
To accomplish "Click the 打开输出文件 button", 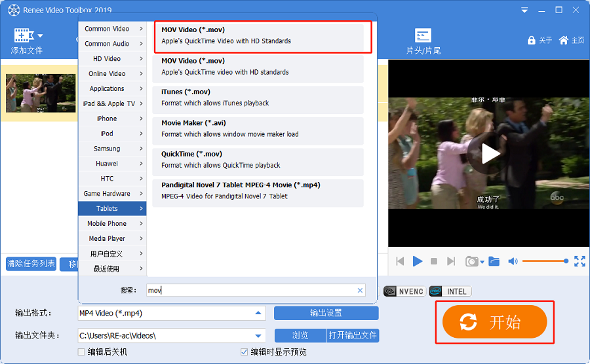I will 353,335.
